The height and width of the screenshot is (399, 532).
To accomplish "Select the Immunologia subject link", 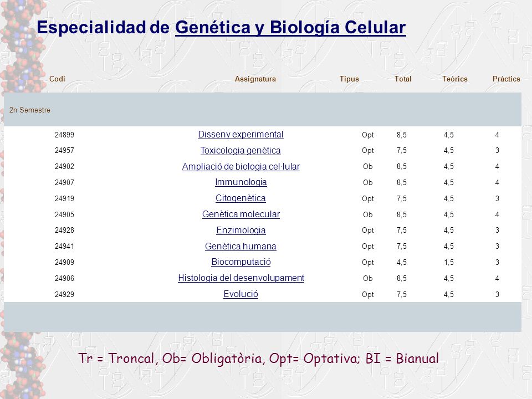I will point(241,182).
